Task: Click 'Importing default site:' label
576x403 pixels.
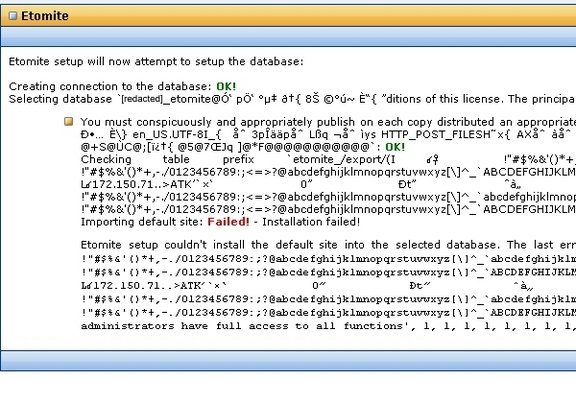Action: tap(142, 222)
